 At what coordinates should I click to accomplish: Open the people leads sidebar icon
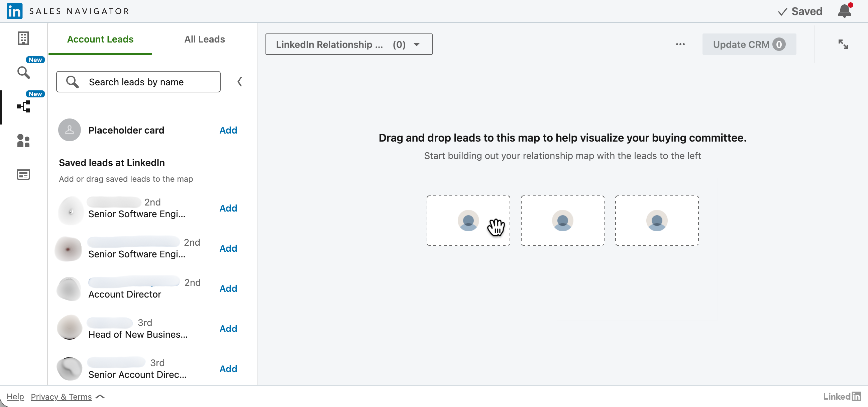click(23, 141)
